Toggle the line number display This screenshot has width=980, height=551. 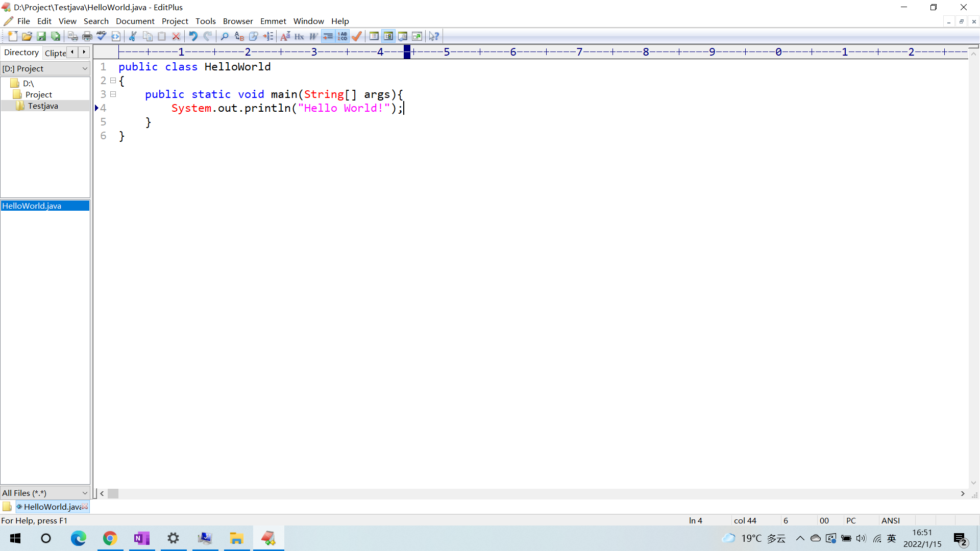pos(342,36)
